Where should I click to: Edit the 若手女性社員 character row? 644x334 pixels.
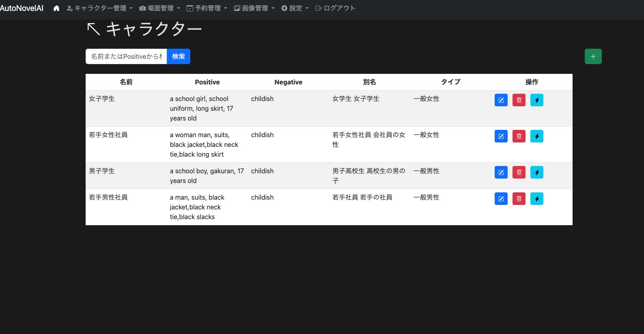(x=501, y=136)
